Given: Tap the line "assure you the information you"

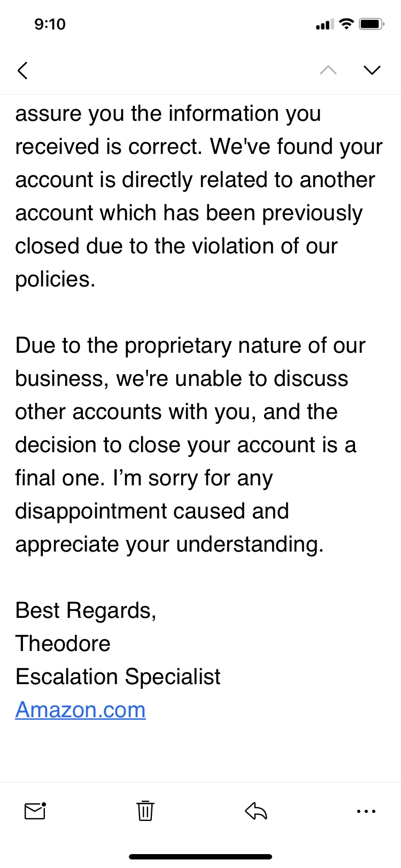Looking at the screenshot, I should pos(168,113).
